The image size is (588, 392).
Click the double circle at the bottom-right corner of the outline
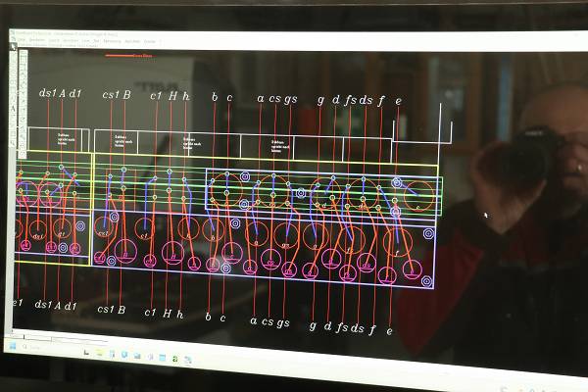[427, 282]
